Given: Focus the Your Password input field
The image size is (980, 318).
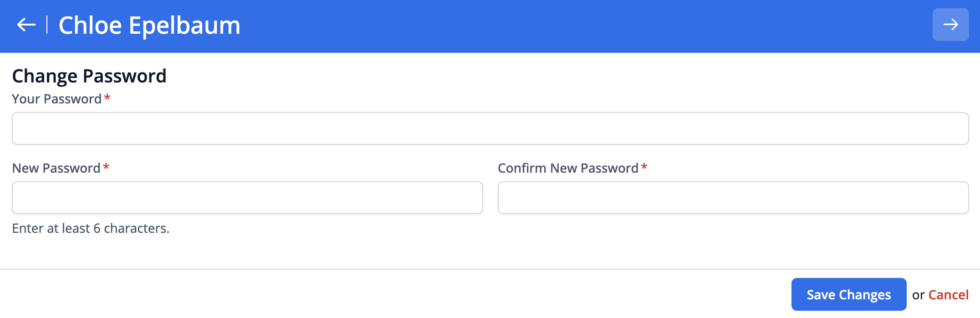Looking at the screenshot, I should point(490,128).
